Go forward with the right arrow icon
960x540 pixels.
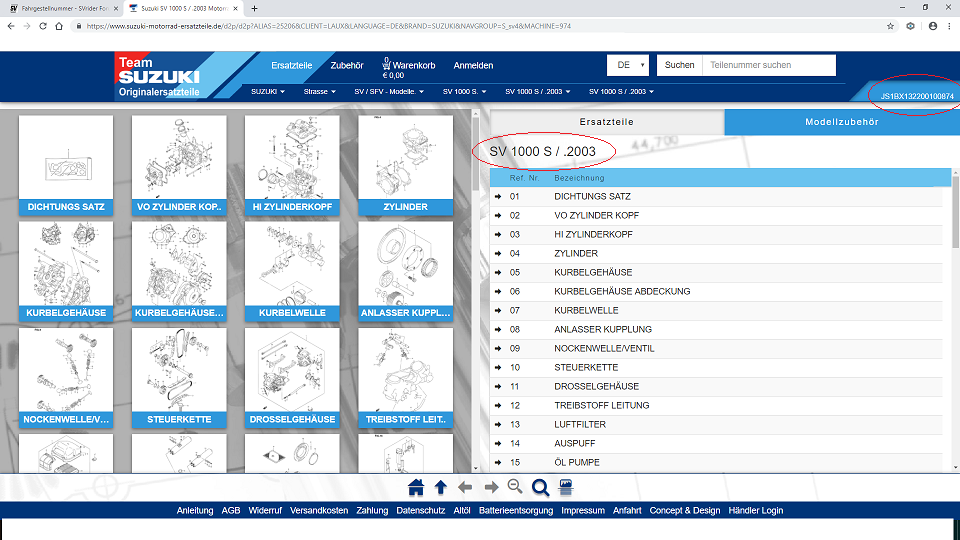[x=491, y=487]
